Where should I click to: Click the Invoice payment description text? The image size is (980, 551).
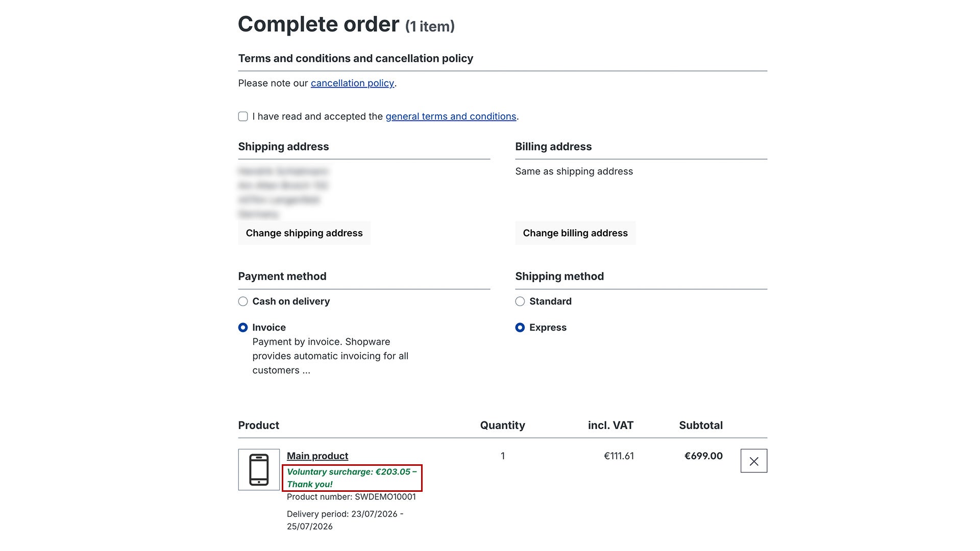tap(330, 356)
